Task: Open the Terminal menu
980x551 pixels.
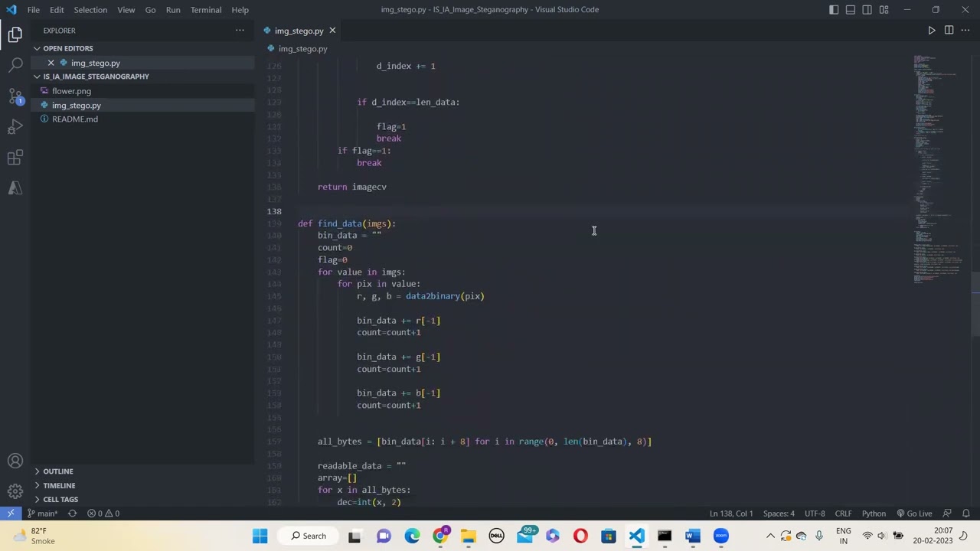Action: point(205,10)
